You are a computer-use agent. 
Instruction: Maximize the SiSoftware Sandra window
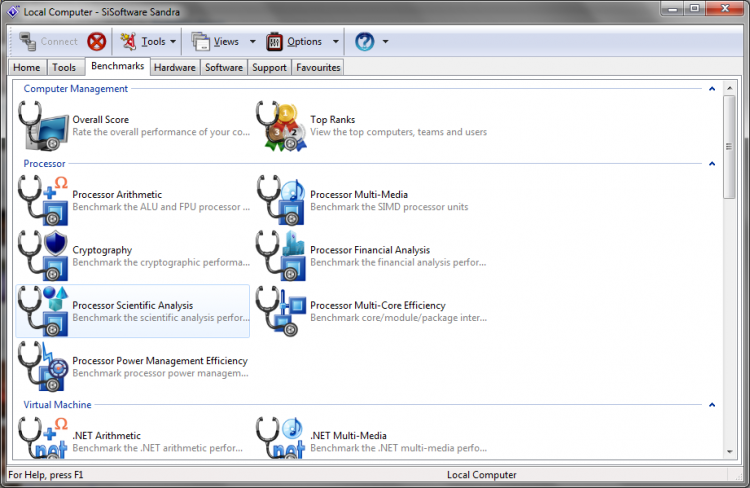coord(695,9)
